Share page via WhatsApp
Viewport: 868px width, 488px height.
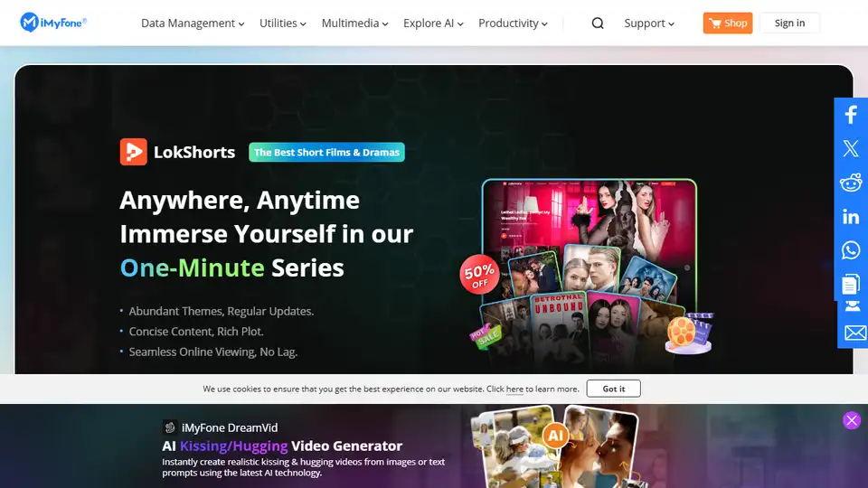851,250
